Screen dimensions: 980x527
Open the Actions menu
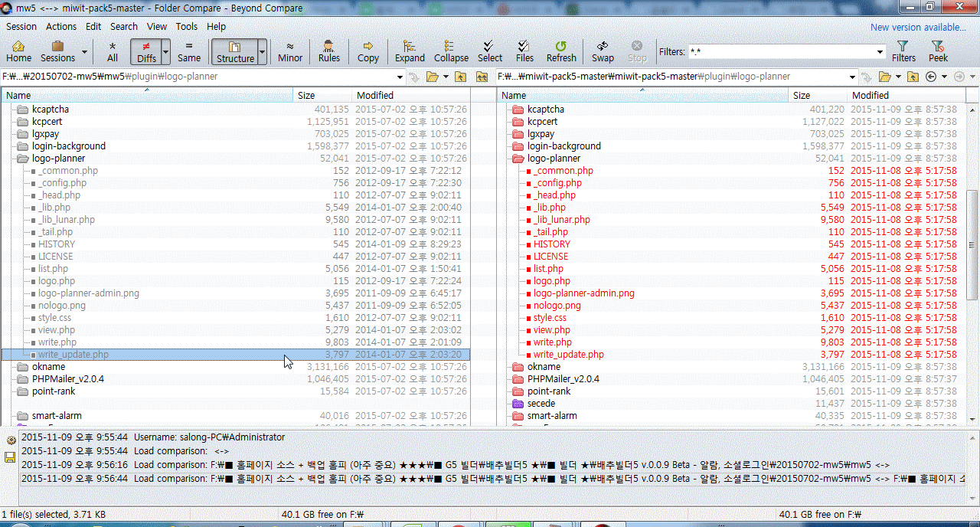[x=61, y=26]
